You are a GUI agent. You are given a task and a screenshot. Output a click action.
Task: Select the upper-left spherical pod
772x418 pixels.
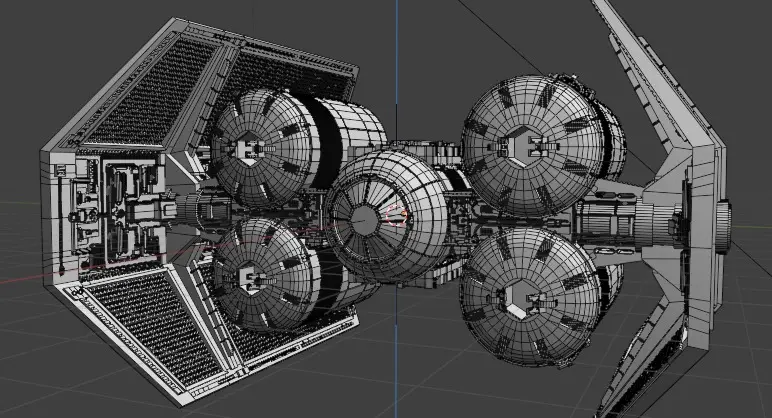coord(263,149)
